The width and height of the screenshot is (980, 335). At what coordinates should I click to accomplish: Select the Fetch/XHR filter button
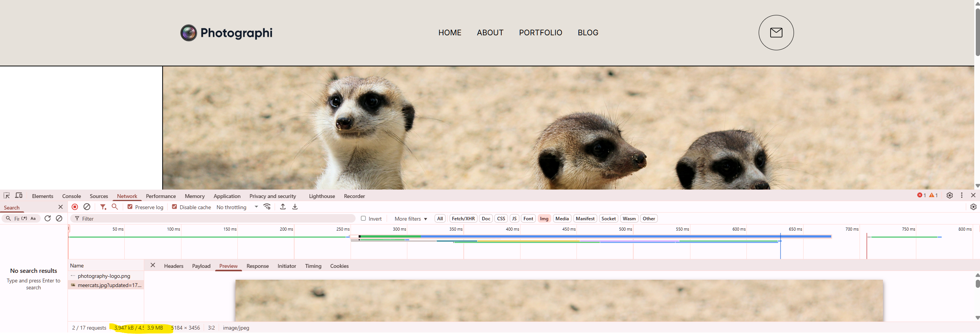click(463, 219)
